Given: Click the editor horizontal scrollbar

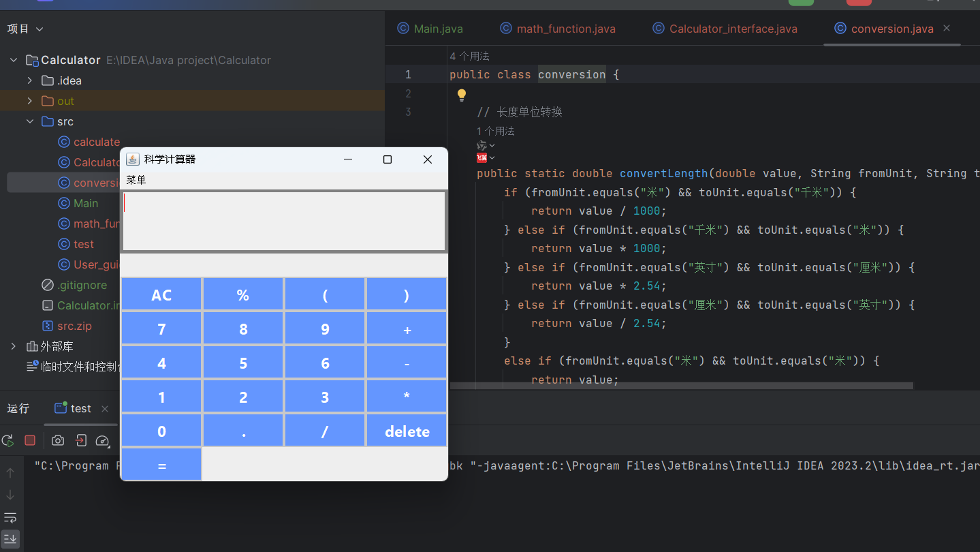Looking at the screenshot, I should point(681,386).
